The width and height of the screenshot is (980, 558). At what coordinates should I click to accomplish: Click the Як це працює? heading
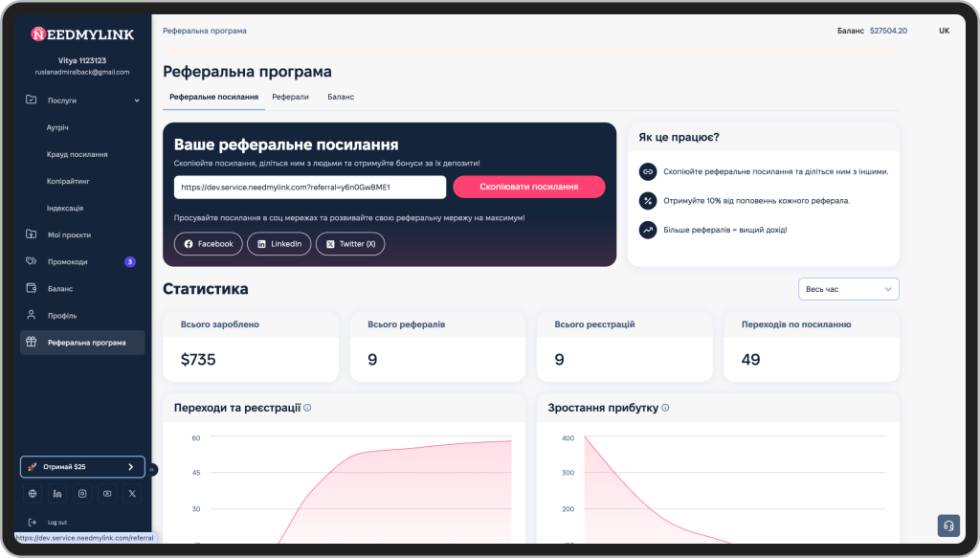click(679, 137)
